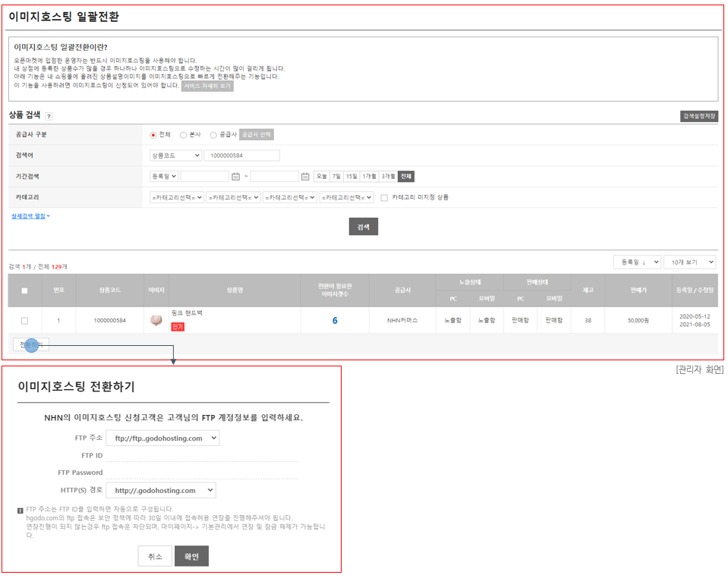This screenshot has height=578, width=728.
Task: Select the 본사 radio button
Action: pos(184,135)
